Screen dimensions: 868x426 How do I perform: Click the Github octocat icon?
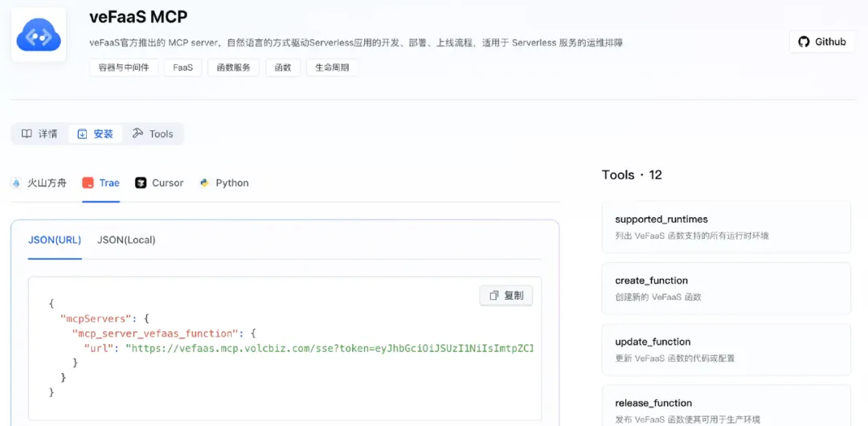804,42
